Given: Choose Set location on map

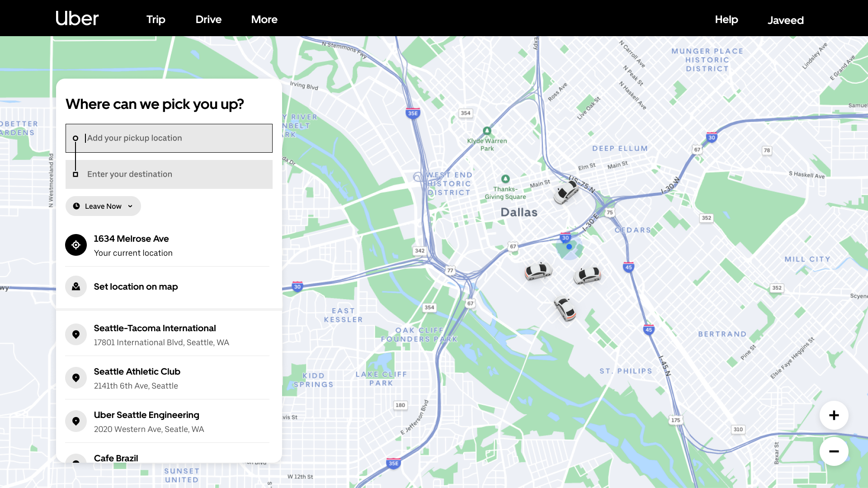Looking at the screenshot, I should (x=167, y=287).
